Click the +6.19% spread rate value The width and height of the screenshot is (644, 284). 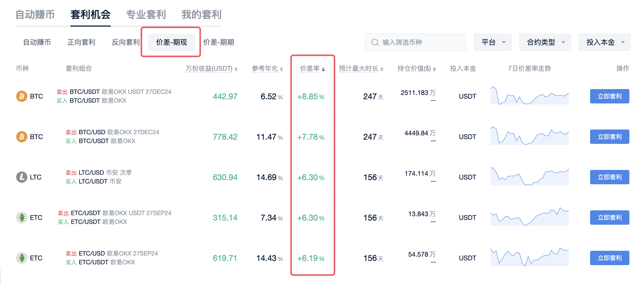coord(311,258)
